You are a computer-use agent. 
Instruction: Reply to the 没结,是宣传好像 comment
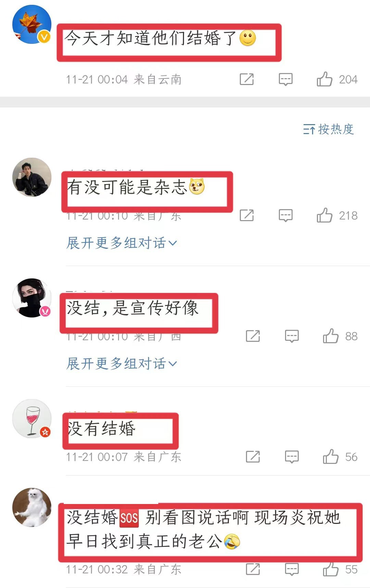click(x=292, y=336)
